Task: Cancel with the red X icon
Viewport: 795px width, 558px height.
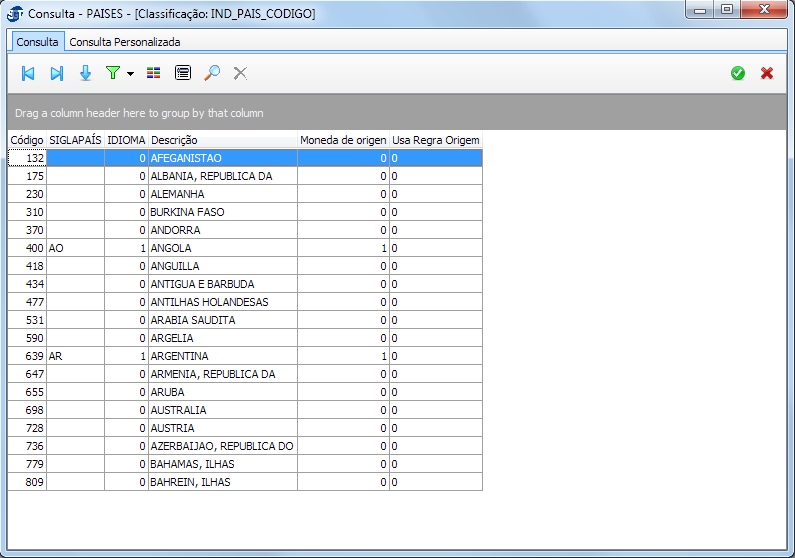Action: pos(767,73)
